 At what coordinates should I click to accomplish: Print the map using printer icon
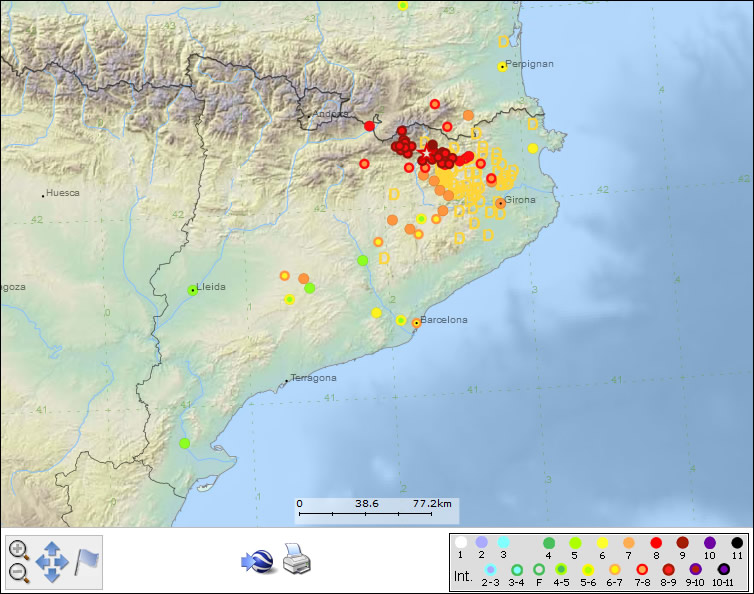coord(298,559)
